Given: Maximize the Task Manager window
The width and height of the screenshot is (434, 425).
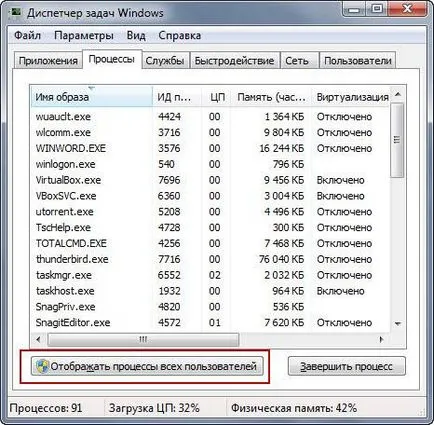Looking at the screenshot, I should 377,9.
